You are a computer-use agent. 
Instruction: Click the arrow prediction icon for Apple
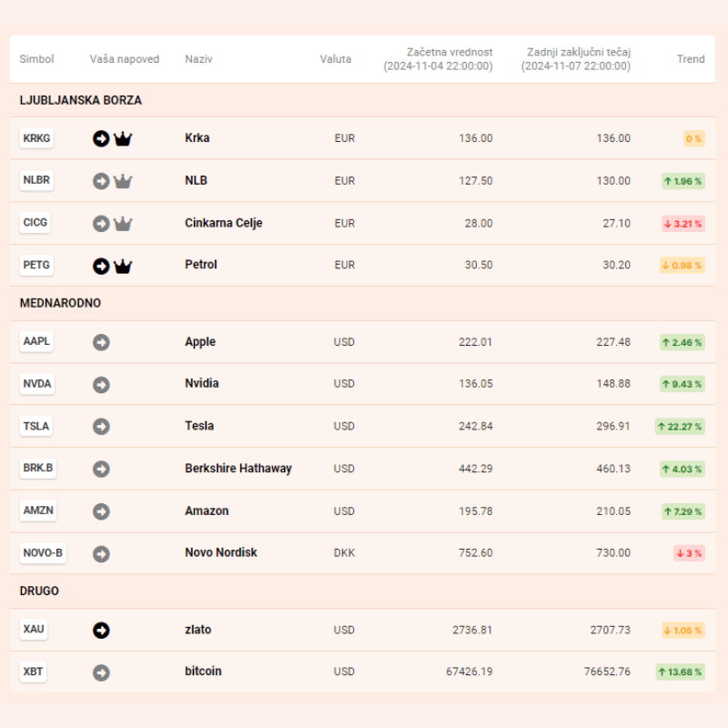tap(101, 342)
